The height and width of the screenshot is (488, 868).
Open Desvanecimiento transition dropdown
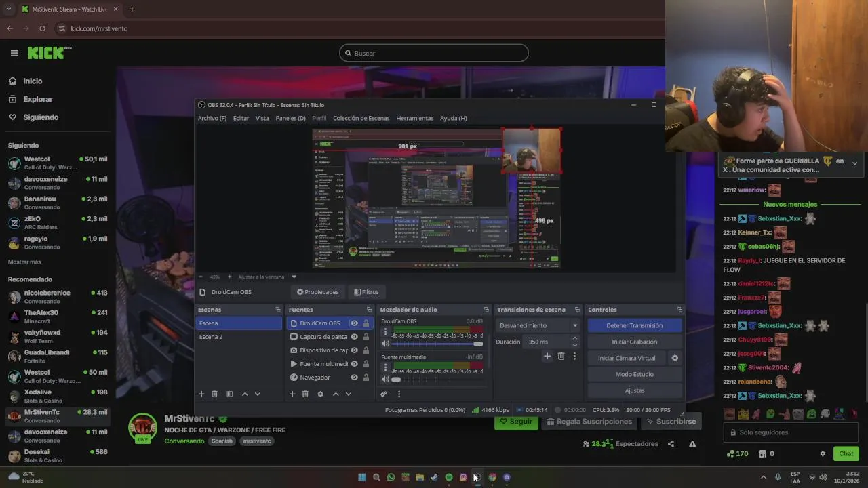tap(538, 325)
